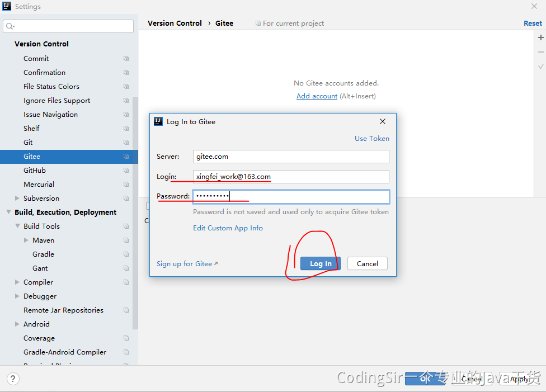Expand the Debugger tree node
Screen dimensions: 546x392
pyautogui.click(x=17, y=296)
